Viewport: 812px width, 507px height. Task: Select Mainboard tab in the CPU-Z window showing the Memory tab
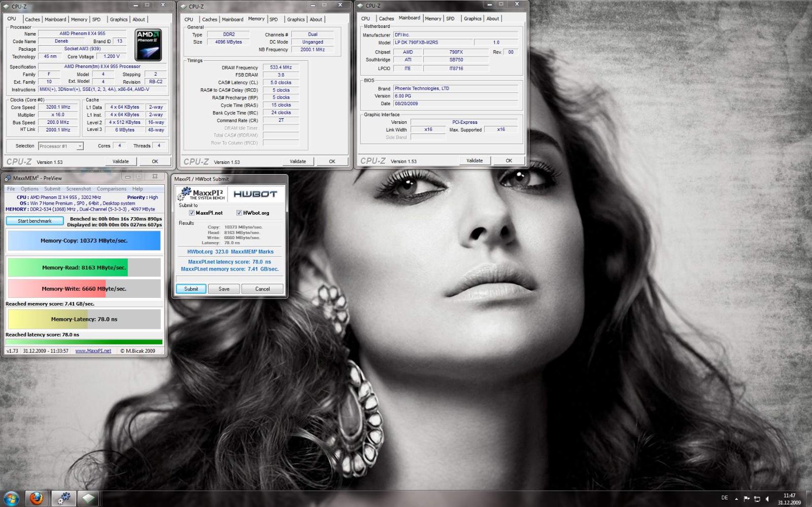[x=232, y=19]
